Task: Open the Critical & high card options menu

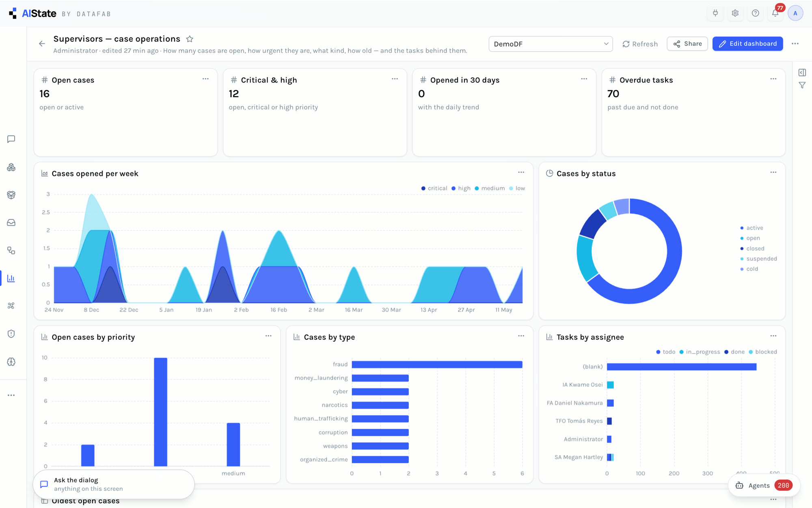Action: 395,79
